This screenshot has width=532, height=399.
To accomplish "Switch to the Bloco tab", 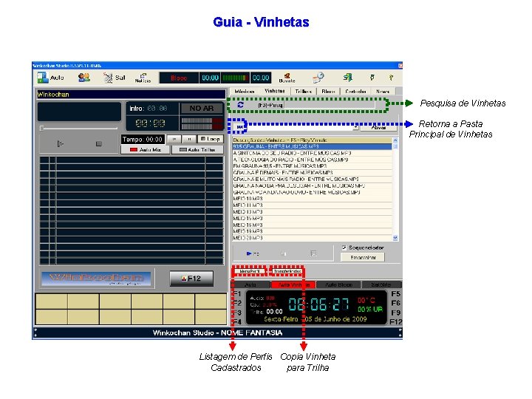I will pos(328,92).
